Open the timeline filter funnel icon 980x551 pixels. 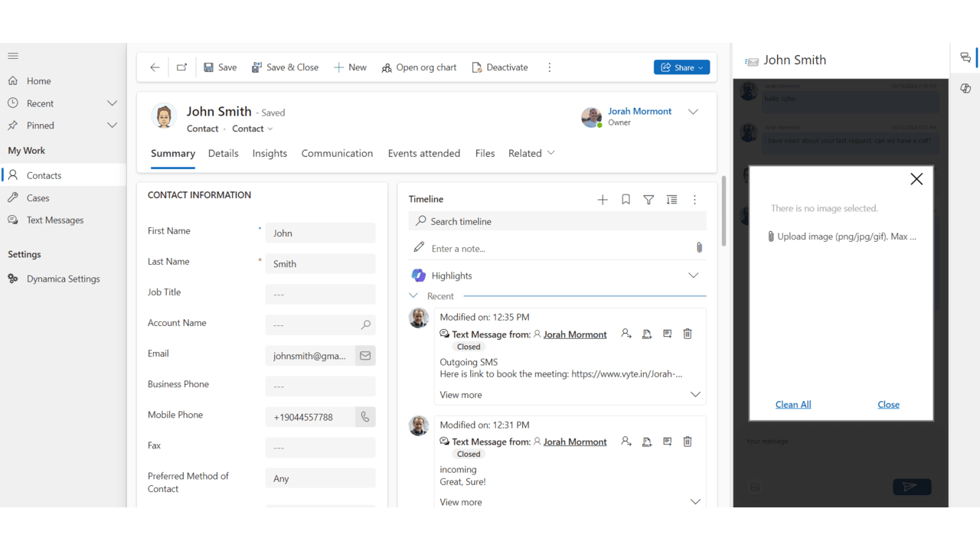coord(648,200)
